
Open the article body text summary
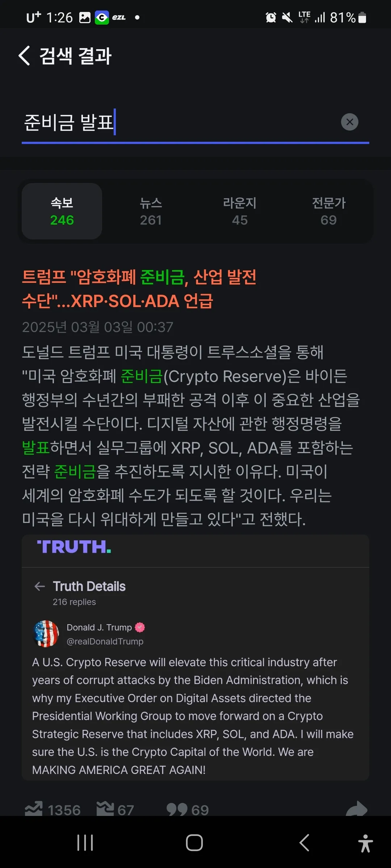[x=191, y=435]
